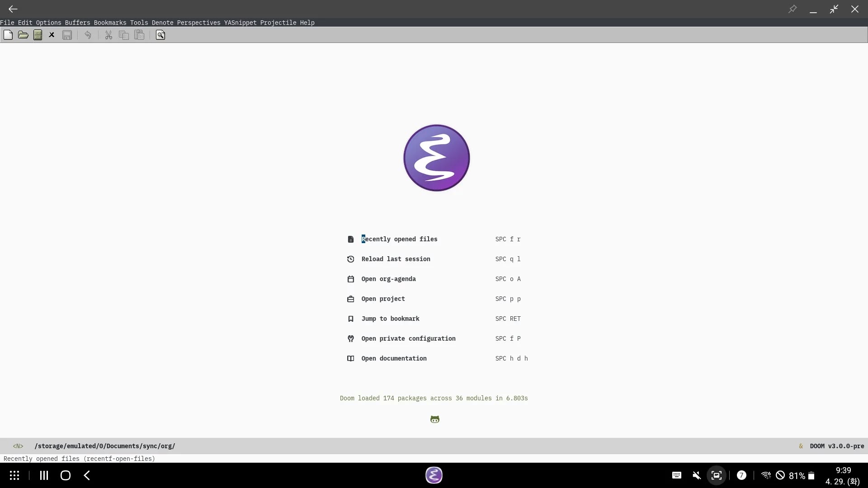Click the New file toolbar icon

(8, 35)
